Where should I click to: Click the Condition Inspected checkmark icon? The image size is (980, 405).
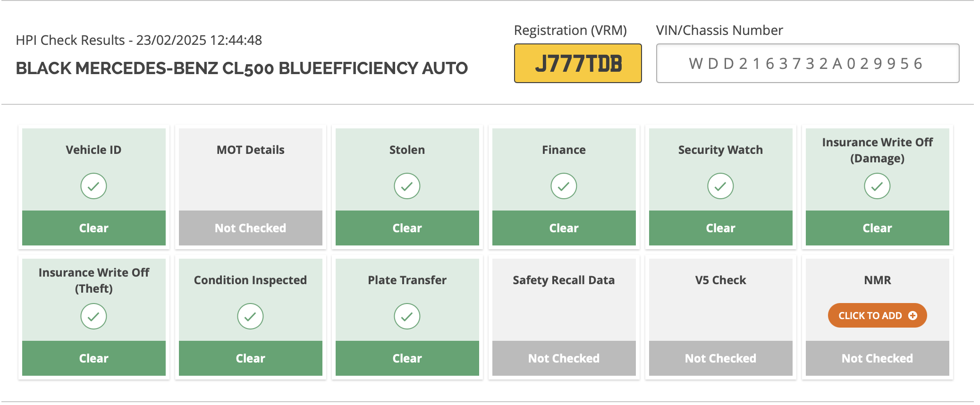click(250, 316)
